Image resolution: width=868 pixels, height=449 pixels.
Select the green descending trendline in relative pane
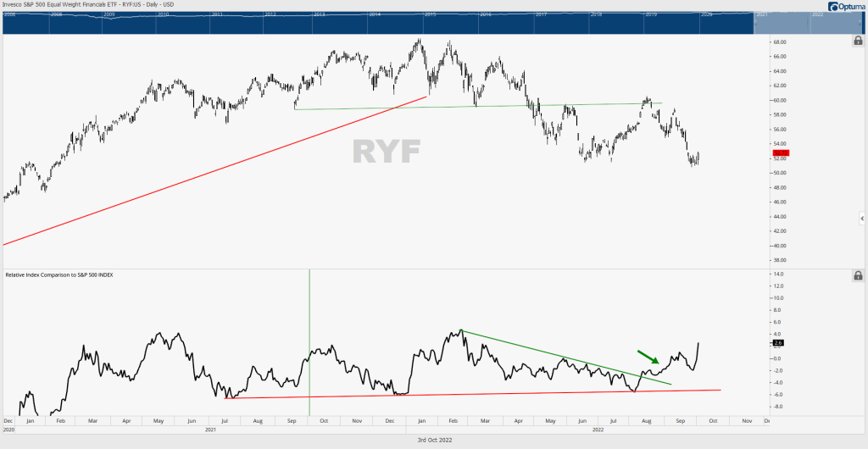[565, 358]
